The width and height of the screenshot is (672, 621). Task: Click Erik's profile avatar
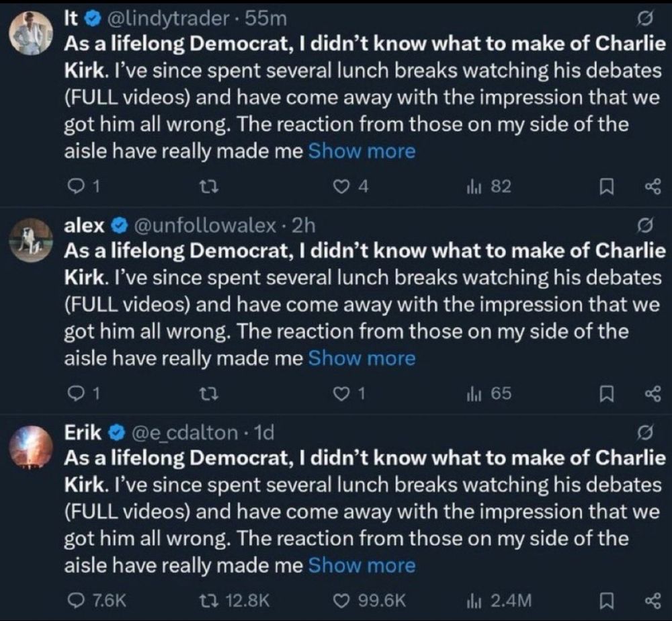pyautogui.click(x=32, y=446)
